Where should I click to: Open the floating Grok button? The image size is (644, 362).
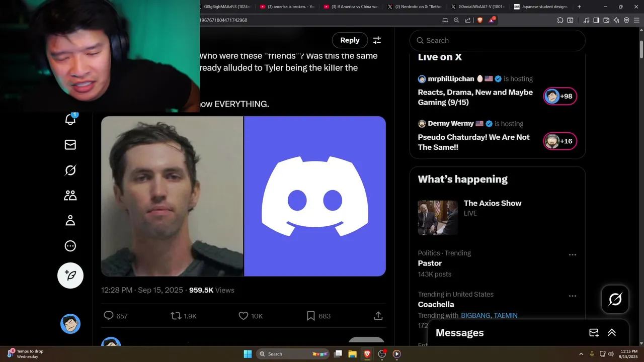coord(615,299)
